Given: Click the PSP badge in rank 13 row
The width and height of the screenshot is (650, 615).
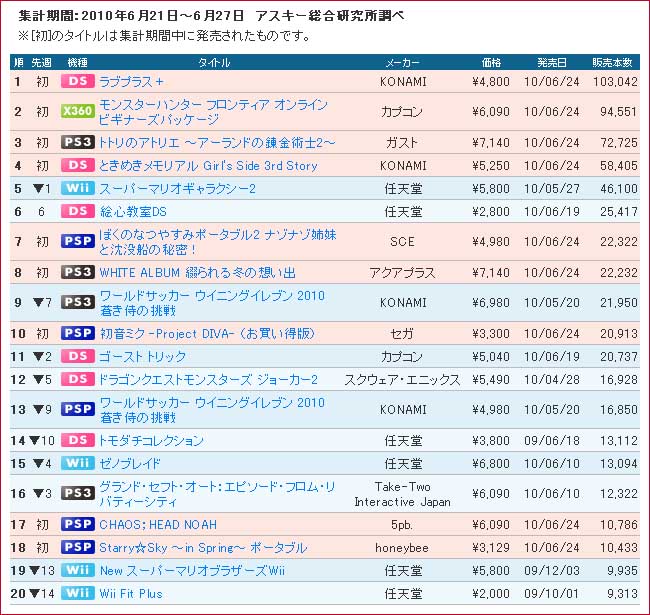Looking at the screenshot, I should pos(78,409).
